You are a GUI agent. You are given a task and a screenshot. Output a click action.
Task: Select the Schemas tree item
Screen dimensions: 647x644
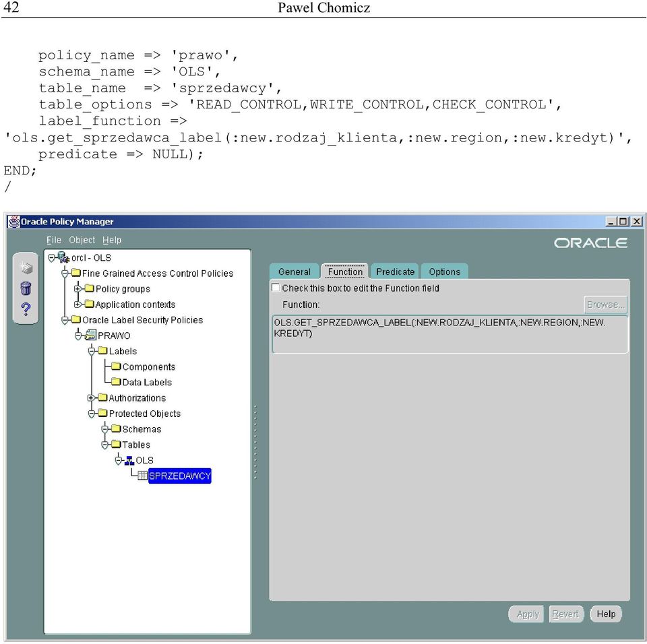pyautogui.click(x=142, y=429)
